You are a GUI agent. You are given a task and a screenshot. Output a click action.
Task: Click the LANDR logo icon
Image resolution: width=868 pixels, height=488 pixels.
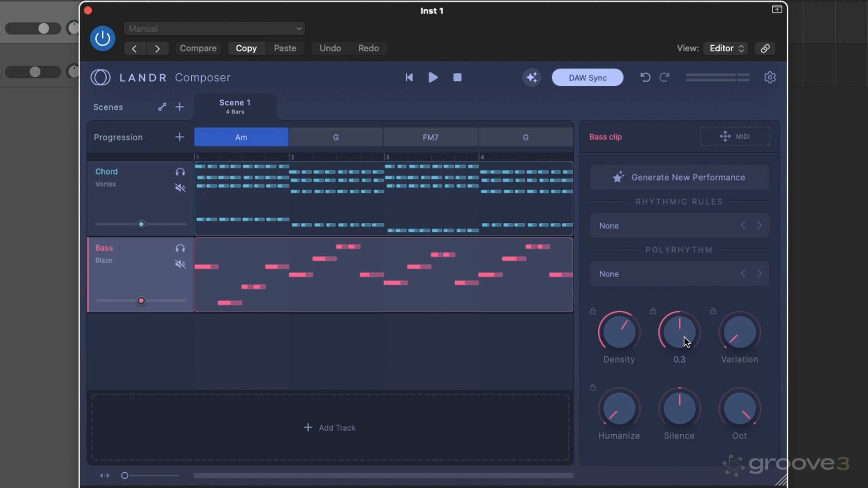(x=100, y=77)
